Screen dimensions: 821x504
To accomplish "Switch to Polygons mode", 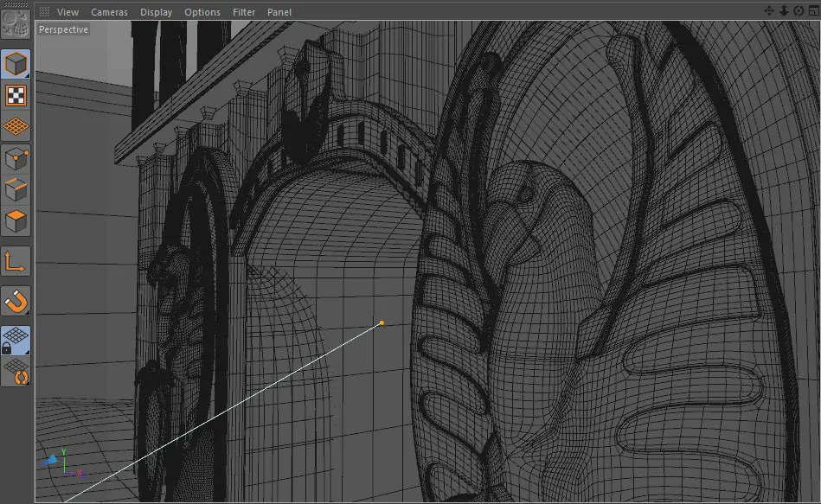I will coord(16,221).
